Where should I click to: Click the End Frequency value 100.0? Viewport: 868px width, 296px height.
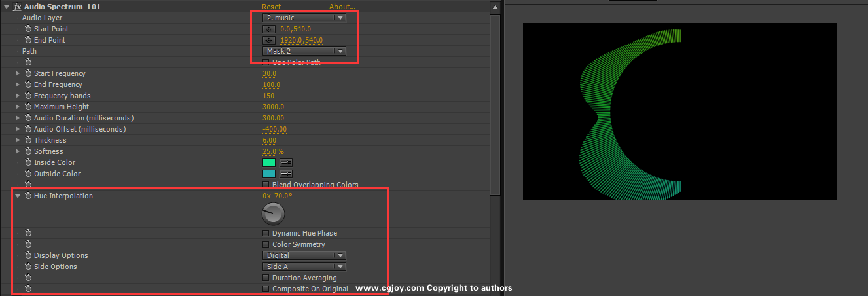[x=271, y=84]
